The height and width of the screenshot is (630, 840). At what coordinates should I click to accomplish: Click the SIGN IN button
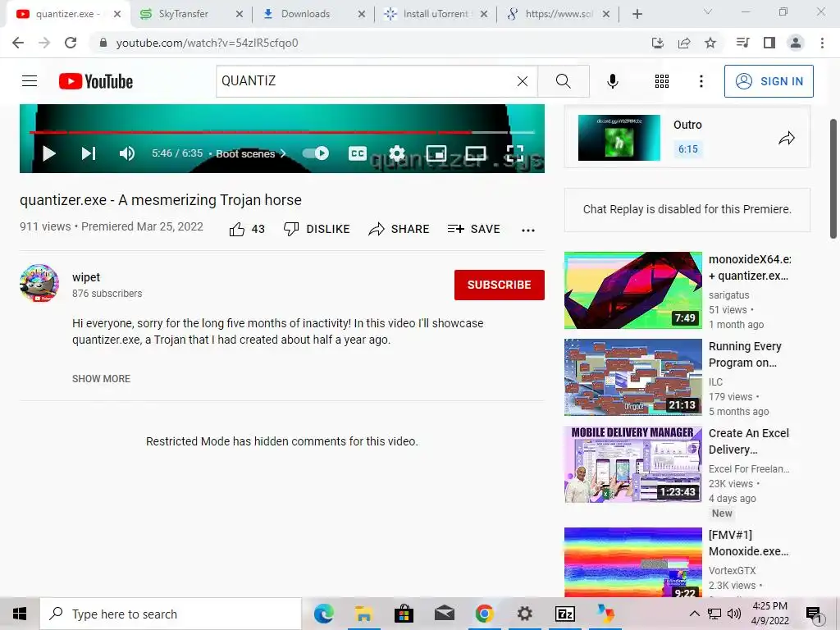[x=769, y=81]
